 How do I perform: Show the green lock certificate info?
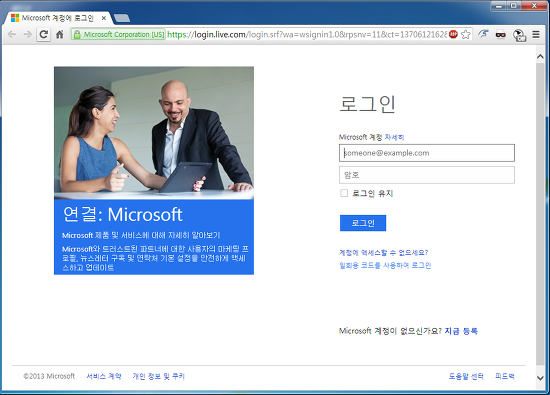coord(77,34)
